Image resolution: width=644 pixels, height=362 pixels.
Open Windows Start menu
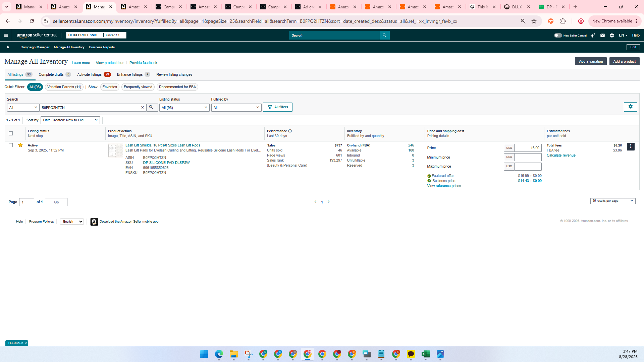tap(204, 354)
